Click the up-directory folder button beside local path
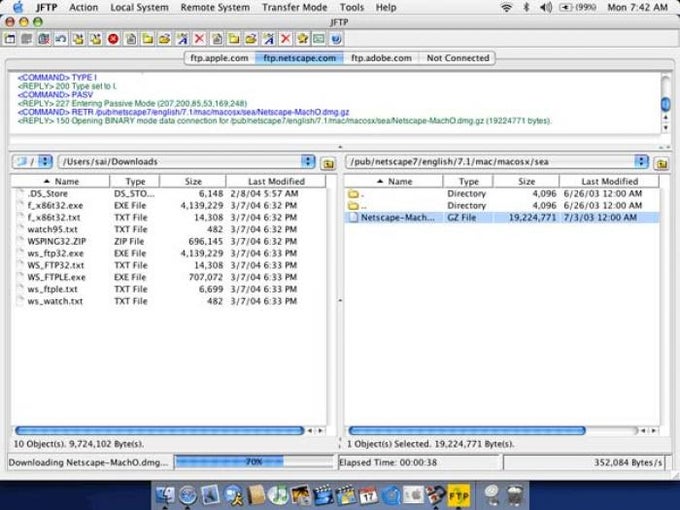 click(x=328, y=163)
